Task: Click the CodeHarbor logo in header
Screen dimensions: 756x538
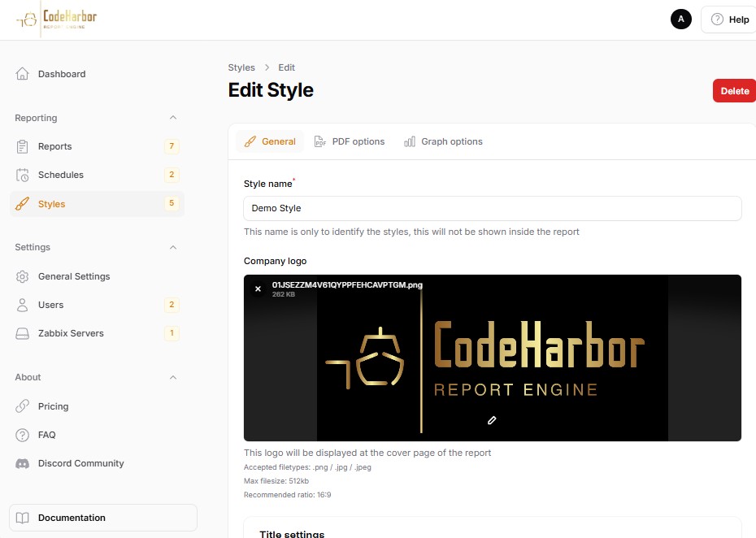Action: [x=57, y=19]
